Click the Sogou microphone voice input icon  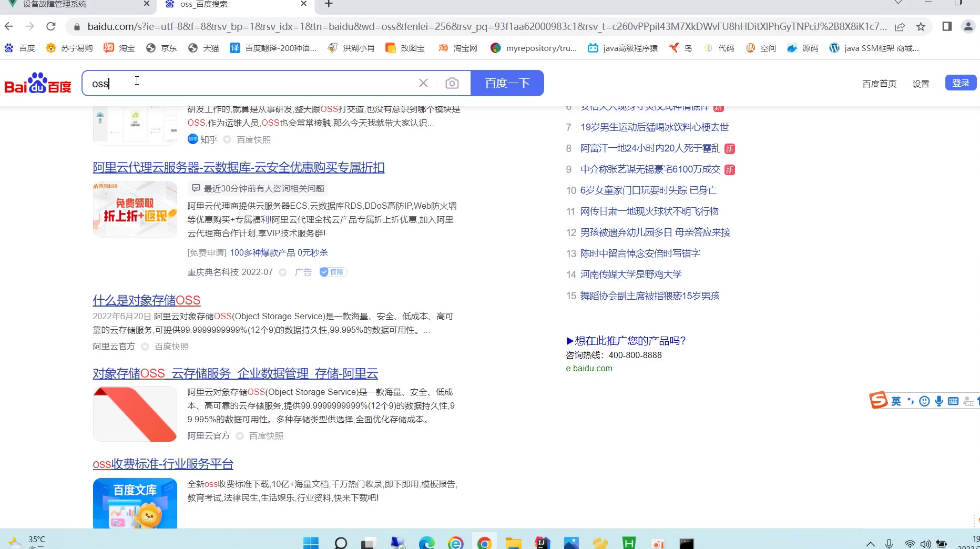[939, 401]
